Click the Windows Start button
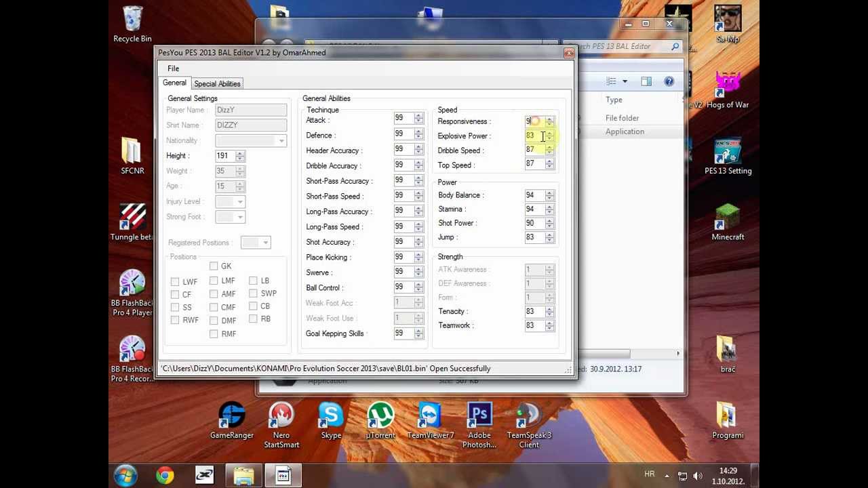The width and height of the screenshot is (868, 488). [x=125, y=476]
